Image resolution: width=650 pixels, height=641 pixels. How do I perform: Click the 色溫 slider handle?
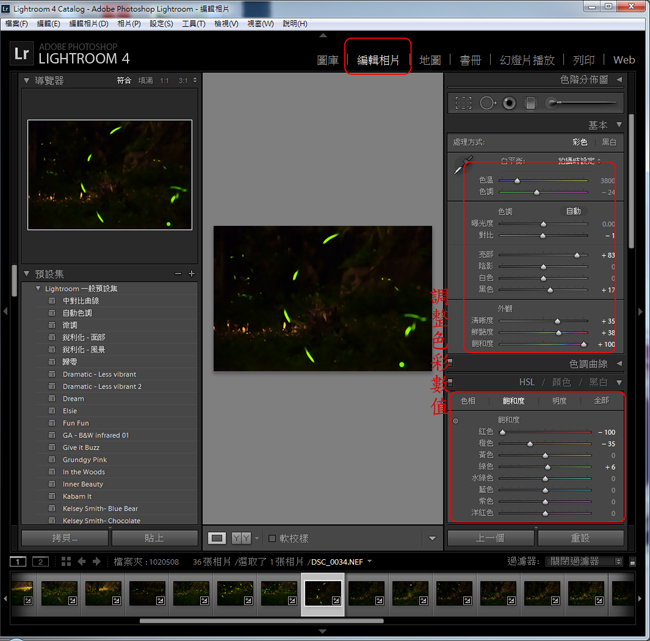517,180
